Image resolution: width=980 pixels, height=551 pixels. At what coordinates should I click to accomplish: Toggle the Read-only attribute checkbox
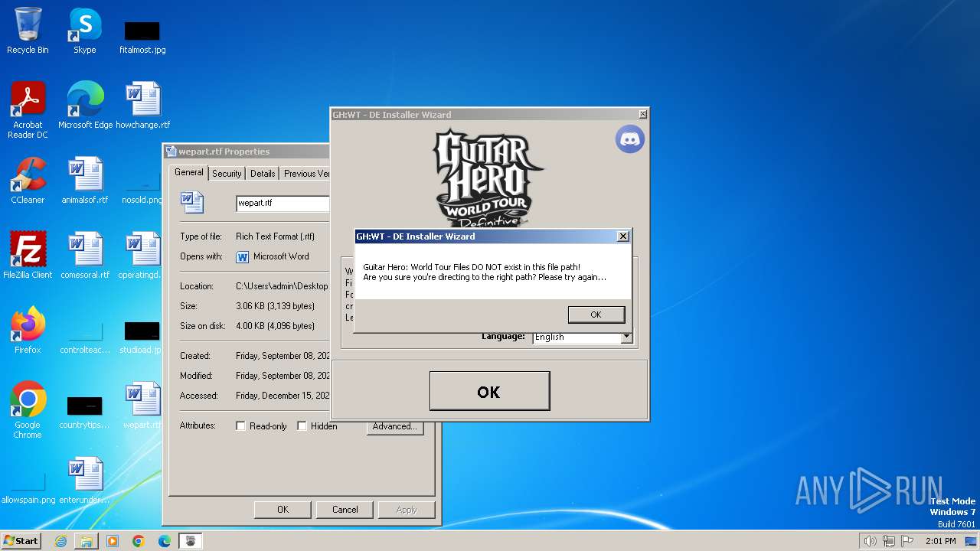point(240,426)
